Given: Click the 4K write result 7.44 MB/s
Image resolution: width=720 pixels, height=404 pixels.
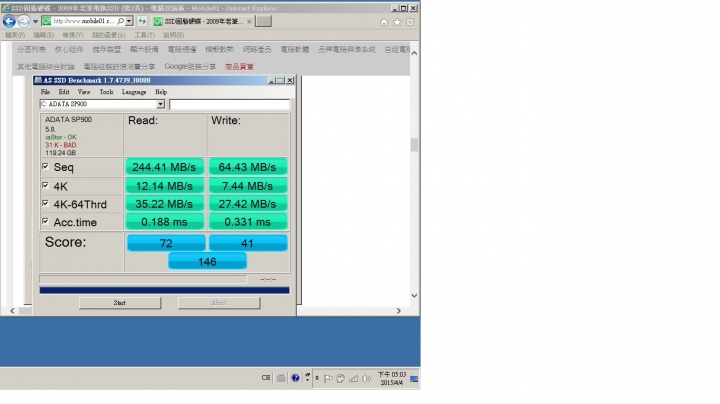Looking at the screenshot, I should pos(248,186).
